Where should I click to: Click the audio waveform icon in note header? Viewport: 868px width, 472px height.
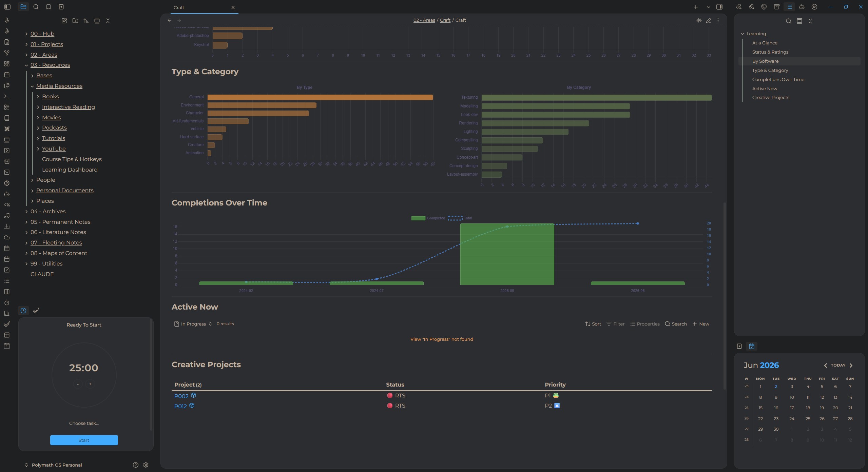[x=699, y=20]
